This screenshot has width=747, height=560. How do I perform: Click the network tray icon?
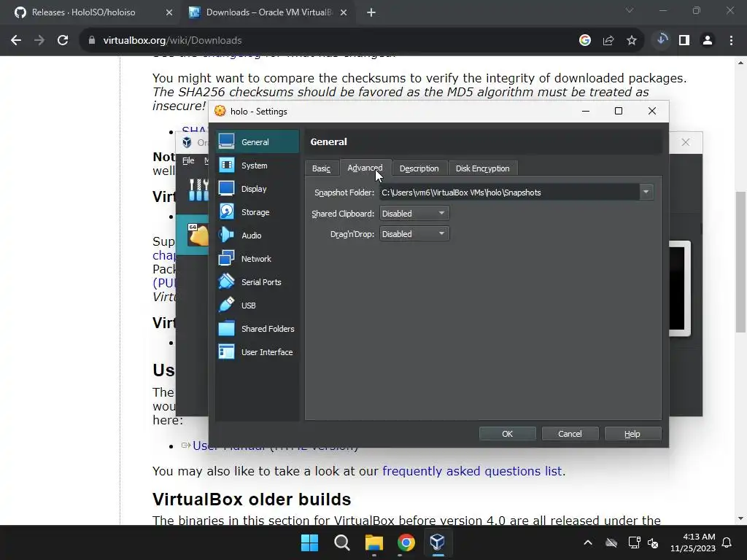pos(634,542)
